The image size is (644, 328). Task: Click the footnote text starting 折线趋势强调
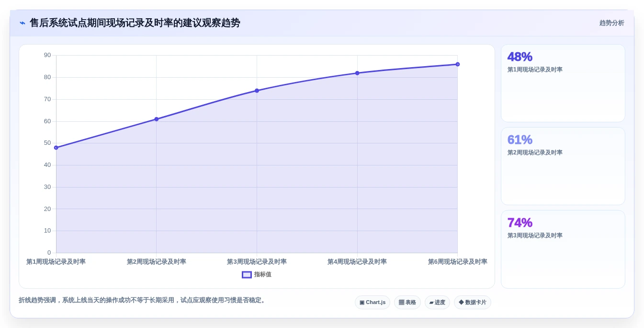(x=143, y=300)
